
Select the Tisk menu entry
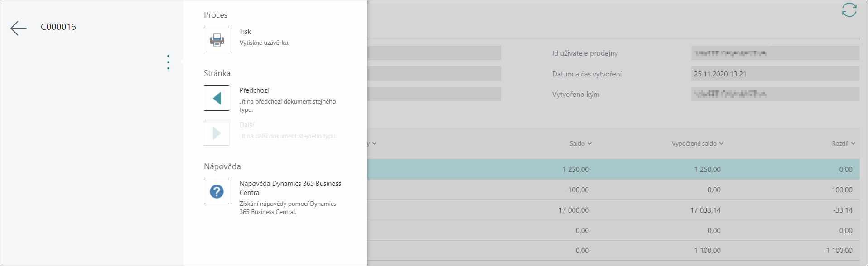coord(245,32)
